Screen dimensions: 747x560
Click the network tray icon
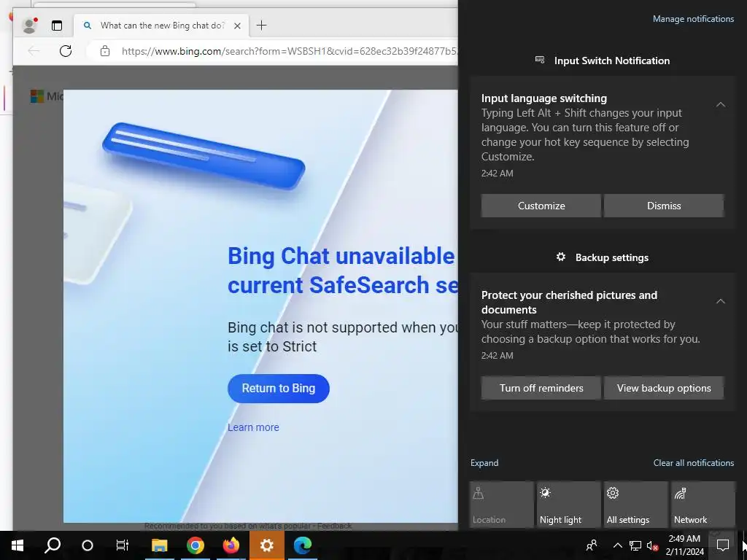635,545
